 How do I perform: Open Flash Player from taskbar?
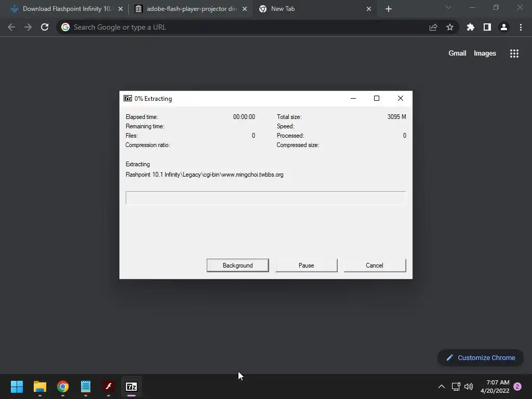[x=109, y=387]
